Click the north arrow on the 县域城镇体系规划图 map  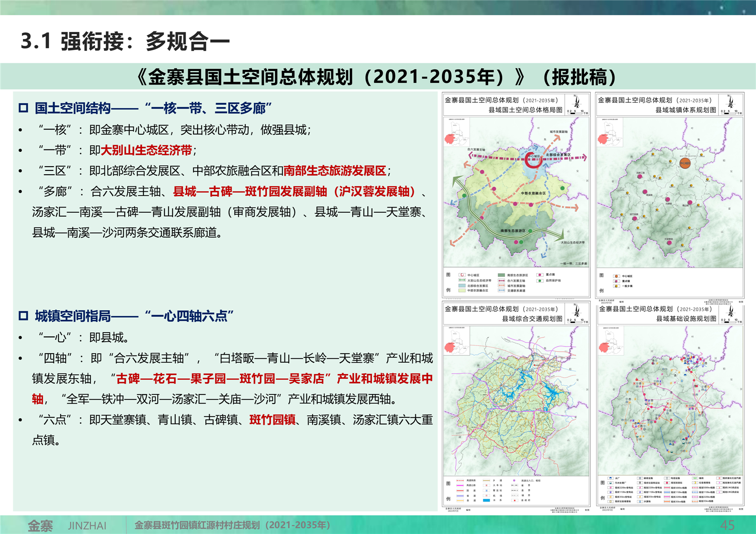click(x=730, y=102)
